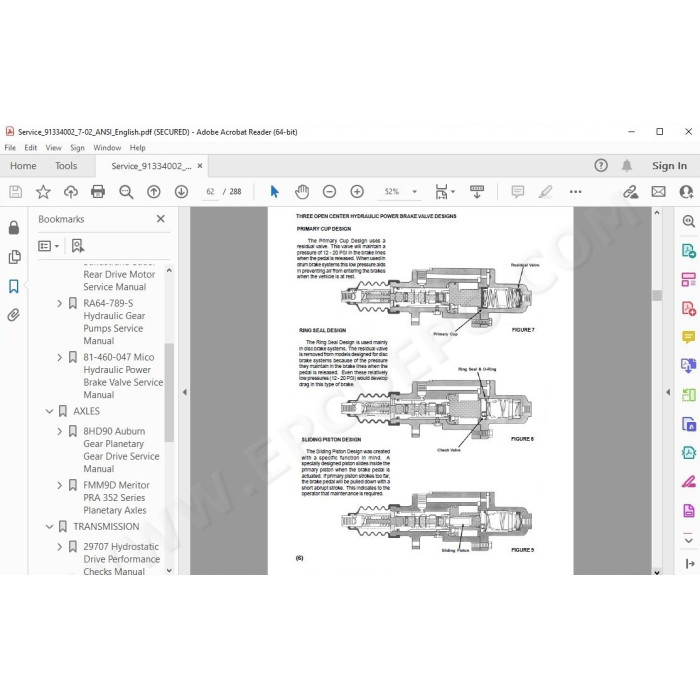Expand 8HD90 Auburn Gear Planetary bookmark
The height and width of the screenshot is (700, 700).
point(59,431)
